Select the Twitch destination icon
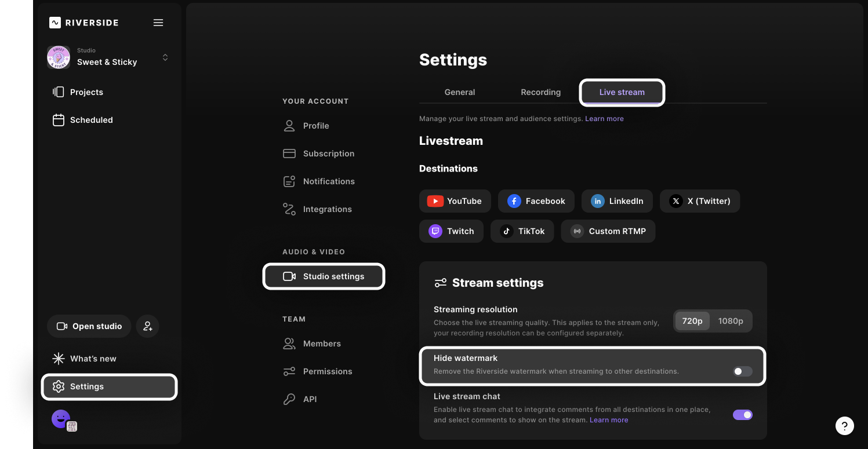The height and width of the screenshot is (449, 868). (x=435, y=231)
